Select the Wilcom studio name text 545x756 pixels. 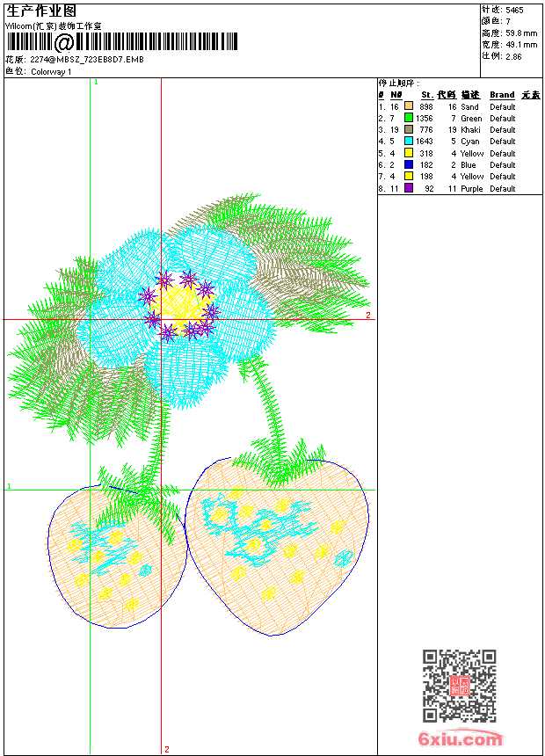(53, 26)
